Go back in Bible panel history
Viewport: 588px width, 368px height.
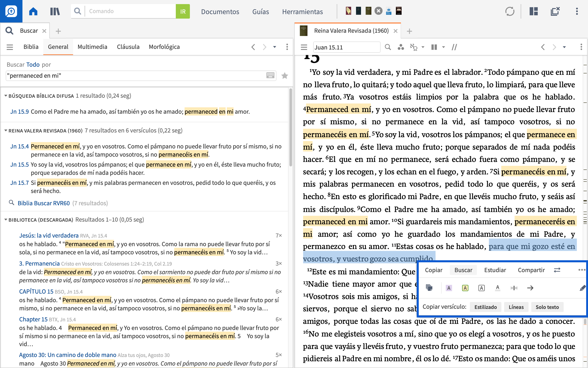point(543,47)
